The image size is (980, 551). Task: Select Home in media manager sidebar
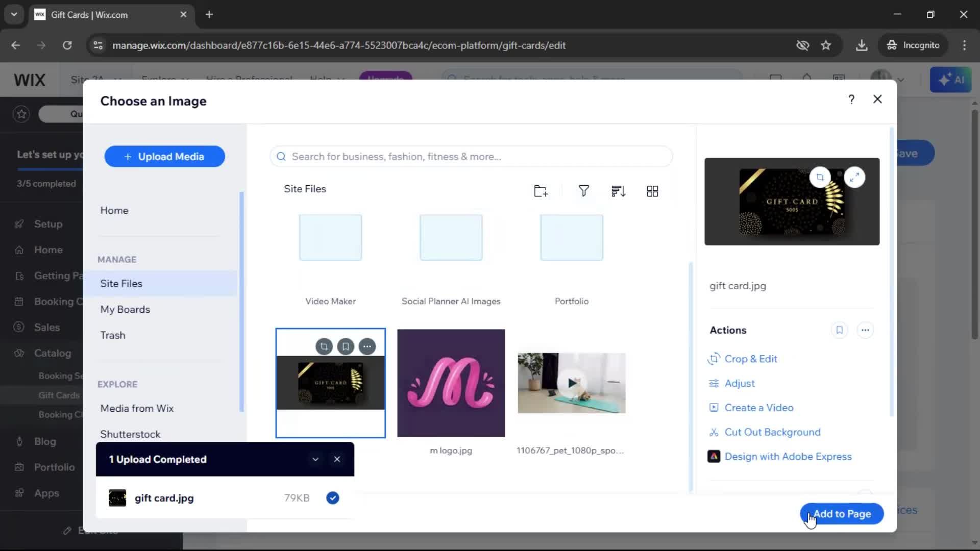[114, 210]
